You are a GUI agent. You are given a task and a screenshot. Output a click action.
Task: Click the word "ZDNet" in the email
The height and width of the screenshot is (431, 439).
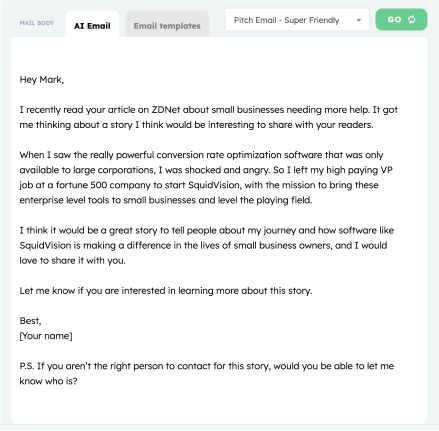coord(166,110)
